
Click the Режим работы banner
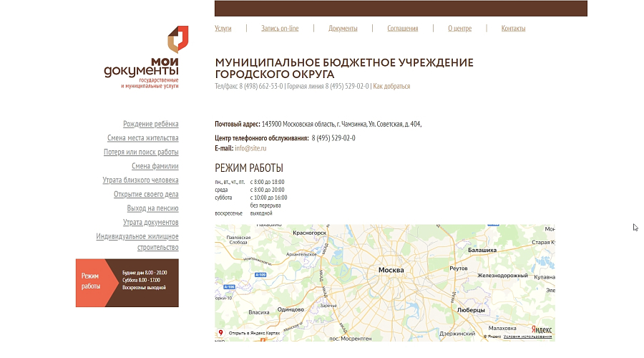click(127, 283)
